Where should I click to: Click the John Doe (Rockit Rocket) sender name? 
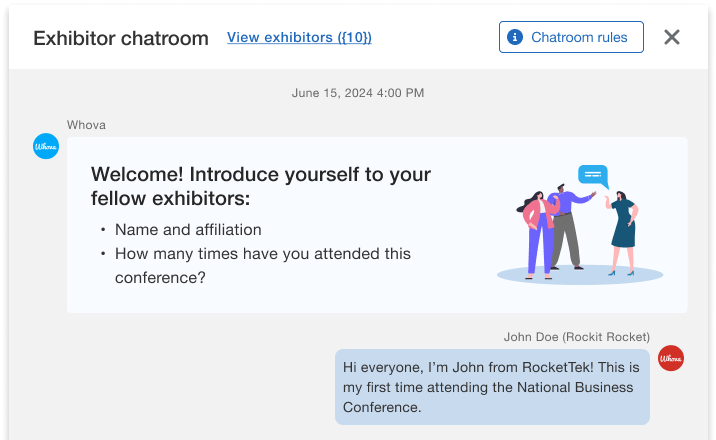pos(577,337)
